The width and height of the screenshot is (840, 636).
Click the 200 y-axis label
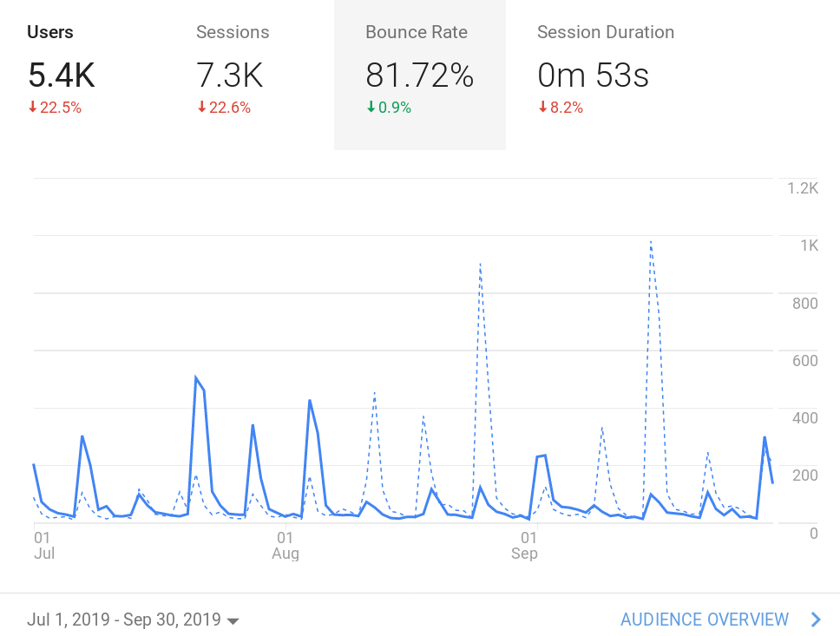(805, 475)
